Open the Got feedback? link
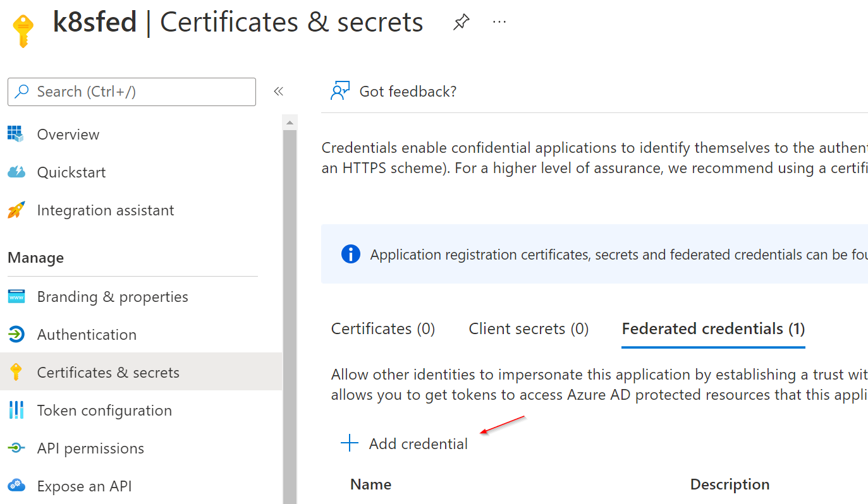The width and height of the screenshot is (868, 504). (x=408, y=92)
